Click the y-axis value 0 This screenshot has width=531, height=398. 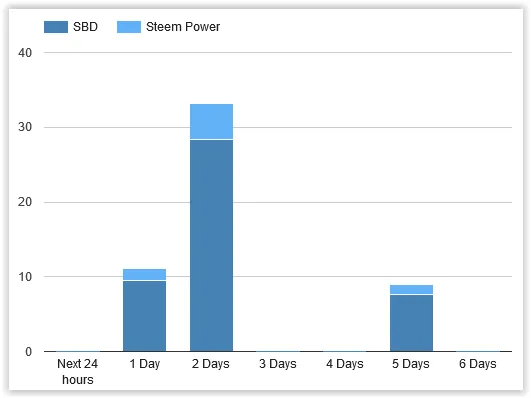point(29,352)
